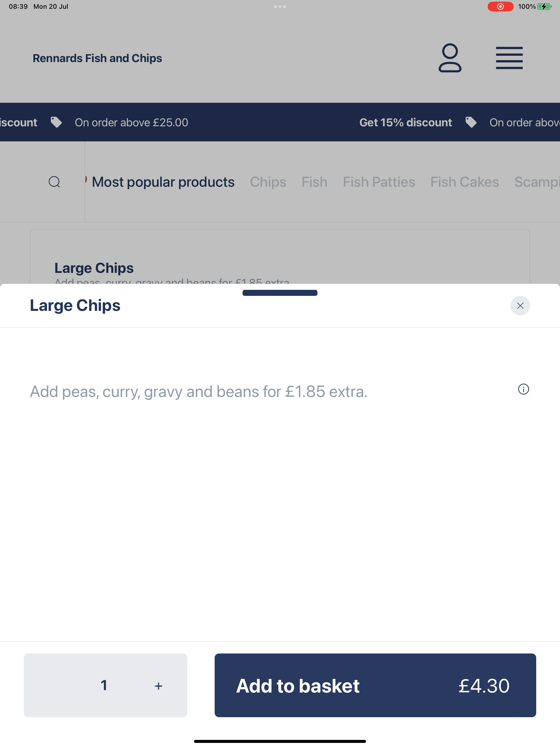
Task: Tap the tag icon beside Get 15% discount
Action: (x=471, y=122)
